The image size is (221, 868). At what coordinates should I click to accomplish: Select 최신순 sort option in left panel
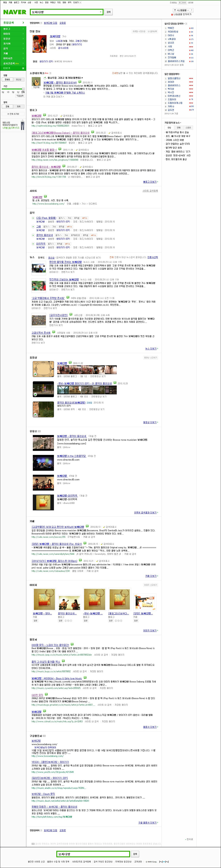coord(19,80)
